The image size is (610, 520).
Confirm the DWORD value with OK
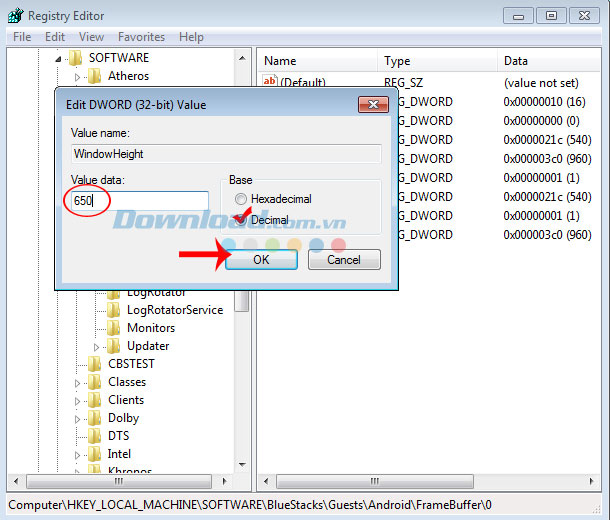[261, 259]
